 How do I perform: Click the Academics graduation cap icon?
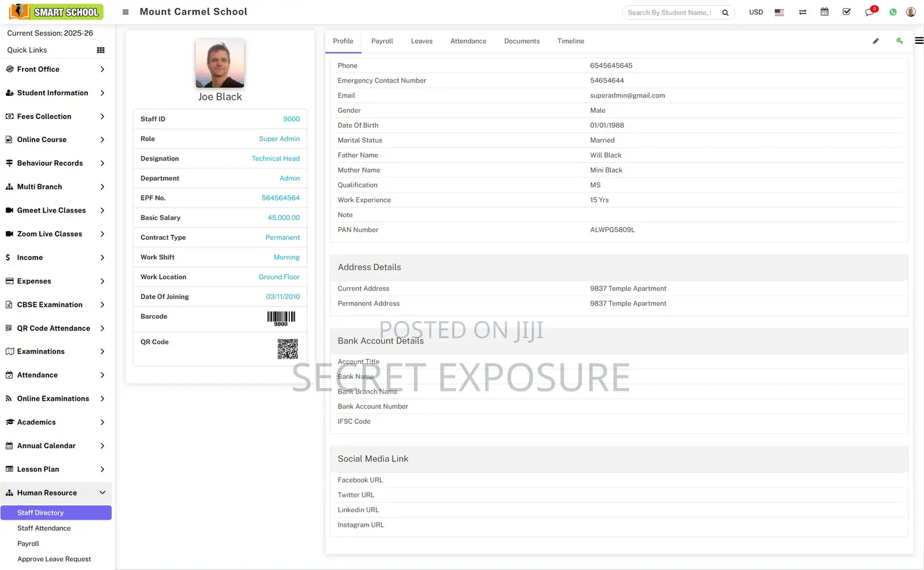pos(9,422)
